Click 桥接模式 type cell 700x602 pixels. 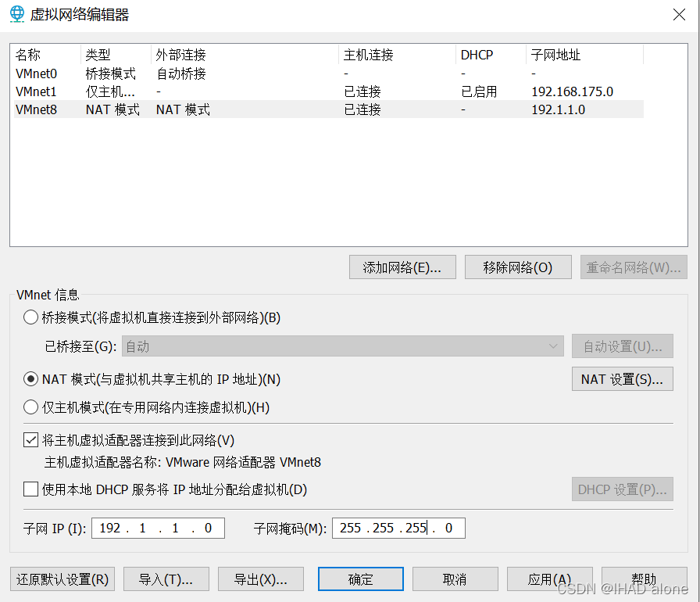[x=111, y=73]
